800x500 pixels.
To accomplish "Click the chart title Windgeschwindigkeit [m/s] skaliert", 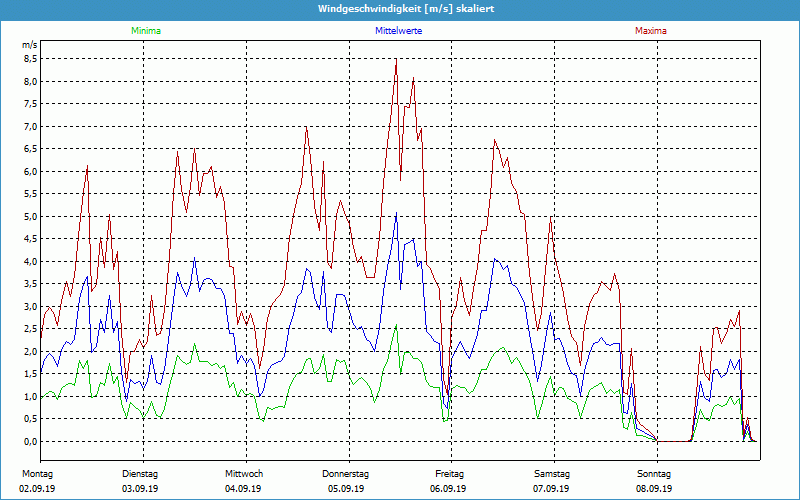I will pos(406,9).
